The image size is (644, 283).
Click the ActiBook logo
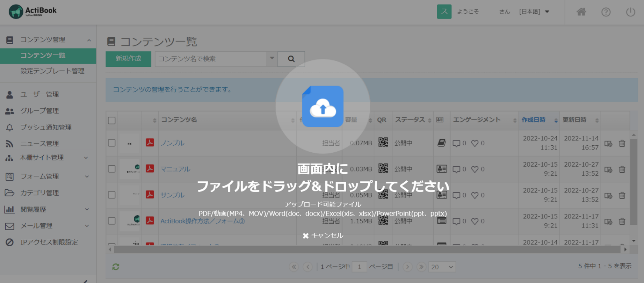[x=32, y=12]
